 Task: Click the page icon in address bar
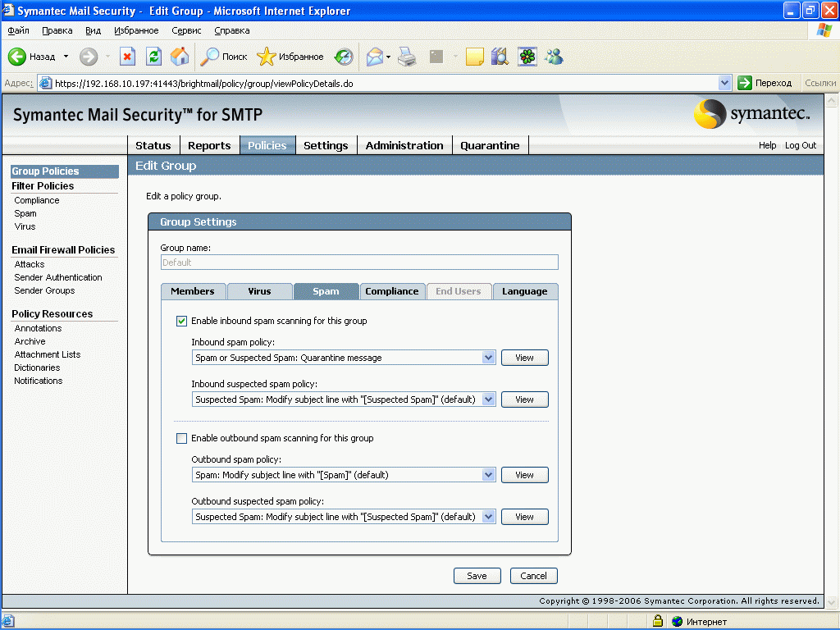(46, 83)
